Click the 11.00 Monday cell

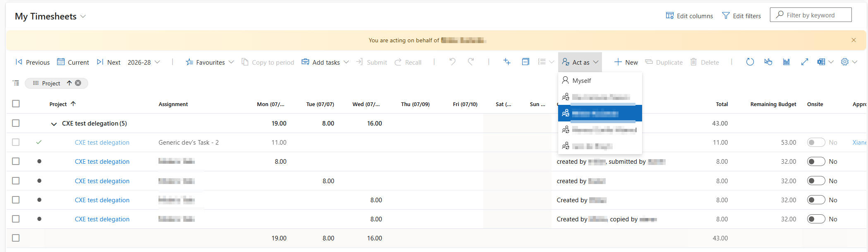(x=278, y=142)
